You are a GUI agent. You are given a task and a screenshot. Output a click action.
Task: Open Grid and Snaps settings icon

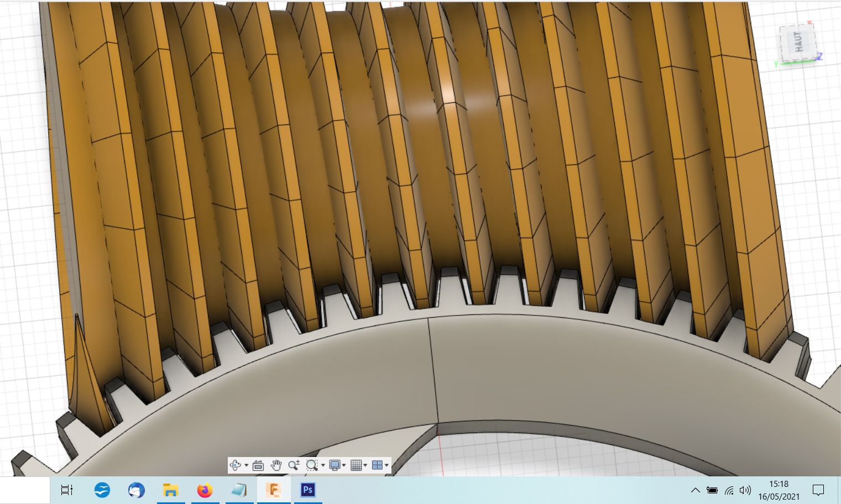[x=356, y=465]
